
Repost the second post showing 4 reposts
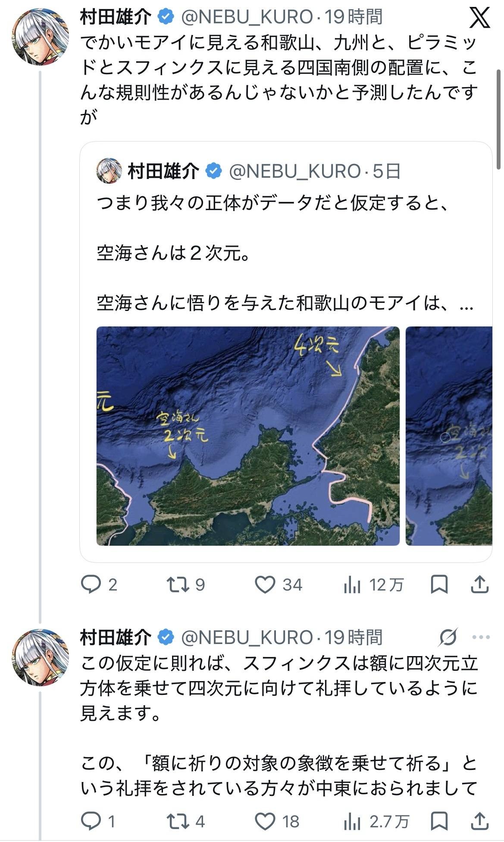(186, 821)
